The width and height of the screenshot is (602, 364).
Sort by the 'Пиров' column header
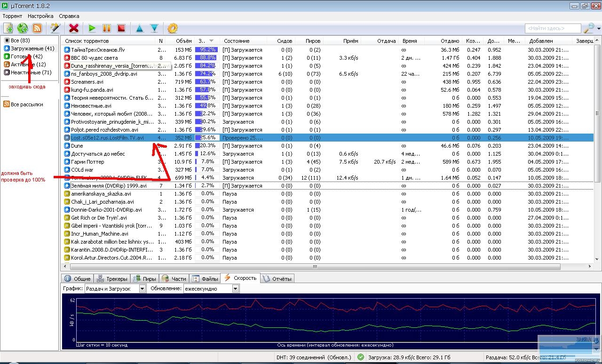tap(309, 41)
